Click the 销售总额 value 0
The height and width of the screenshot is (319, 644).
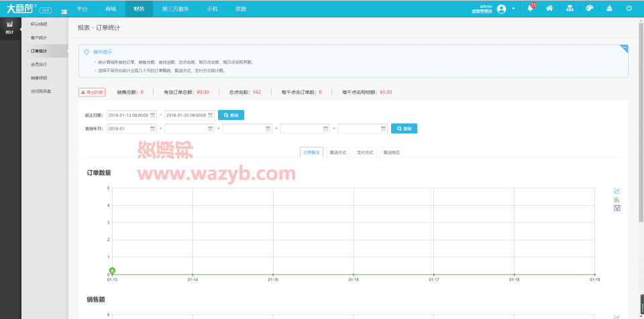click(142, 92)
